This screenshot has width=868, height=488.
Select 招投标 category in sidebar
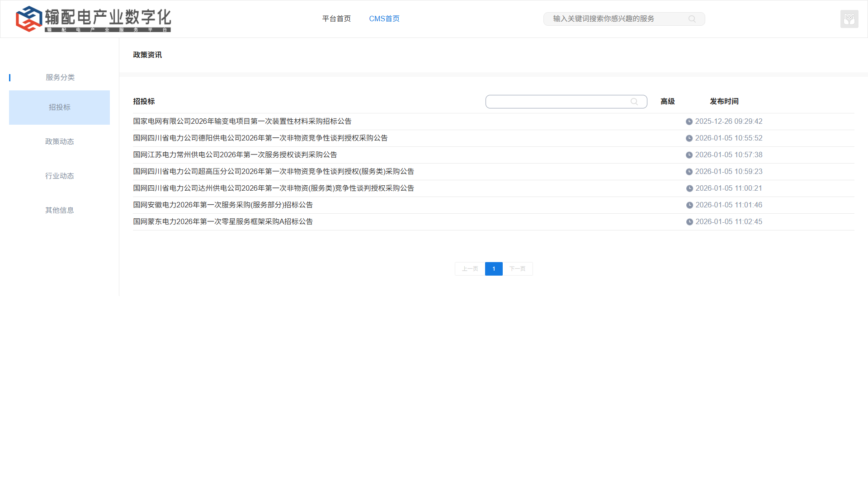(59, 108)
